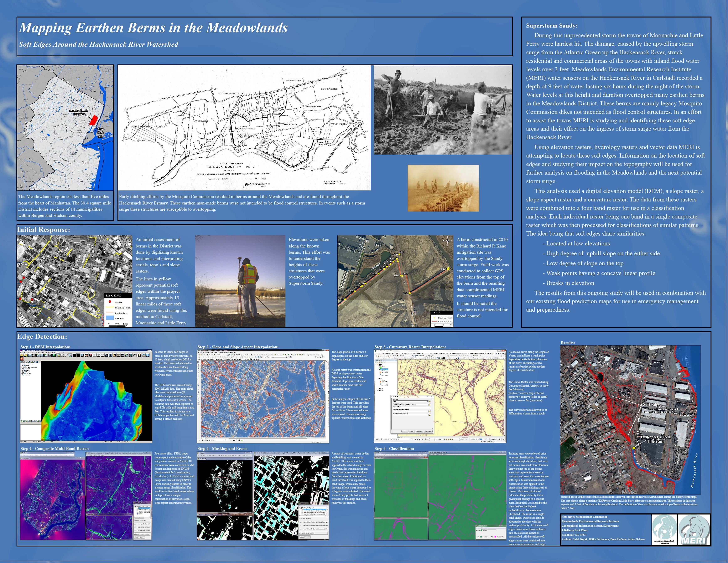This screenshot has width=728, height=563.
Task: Expand the Layers tree in ArcMap table of contents
Action: coord(376,365)
